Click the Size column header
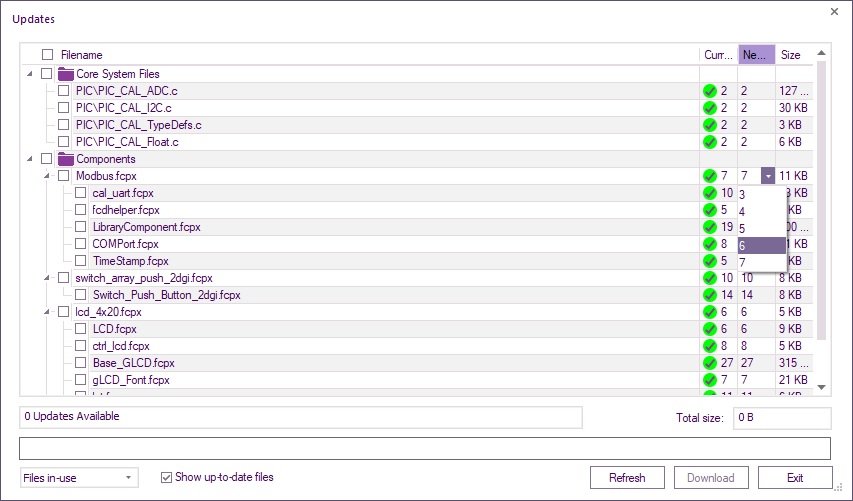This screenshot has height=501, width=853. (790, 55)
